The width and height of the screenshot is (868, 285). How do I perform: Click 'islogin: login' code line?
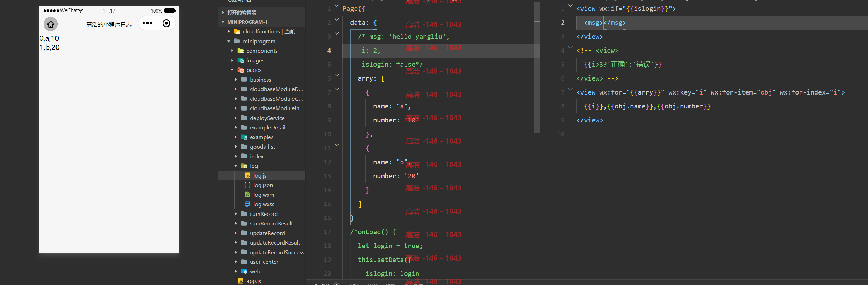coord(392,274)
